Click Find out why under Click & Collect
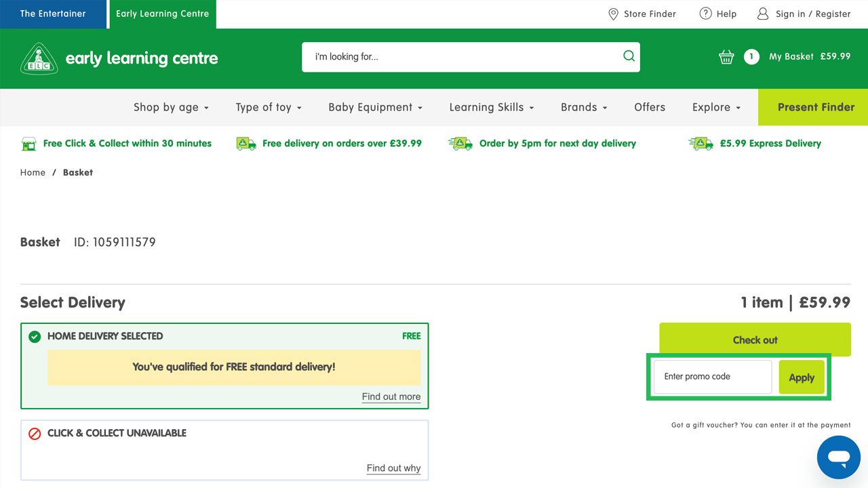The image size is (868, 488). pos(393,468)
